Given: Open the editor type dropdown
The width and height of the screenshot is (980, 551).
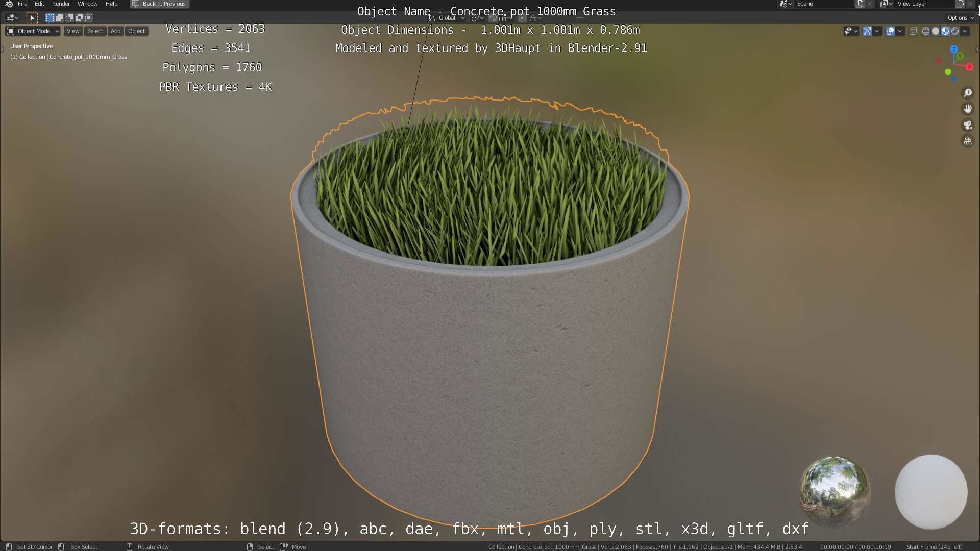Looking at the screenshot, I should point(13,18).
